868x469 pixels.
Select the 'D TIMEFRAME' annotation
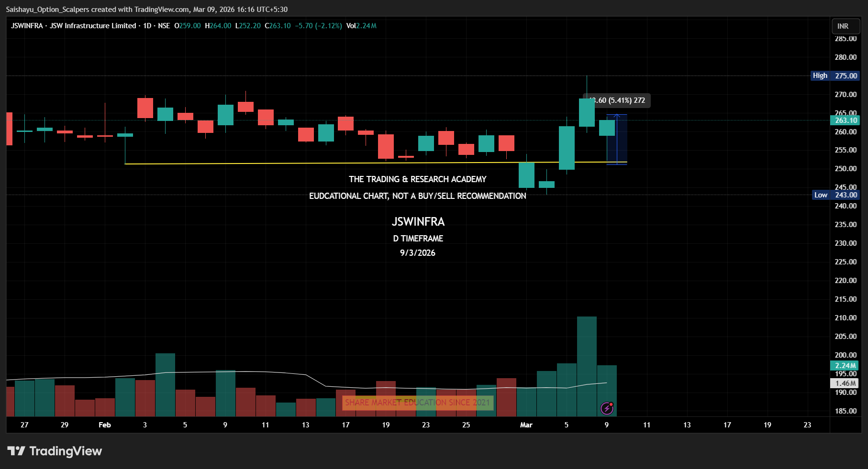point(418,239)
